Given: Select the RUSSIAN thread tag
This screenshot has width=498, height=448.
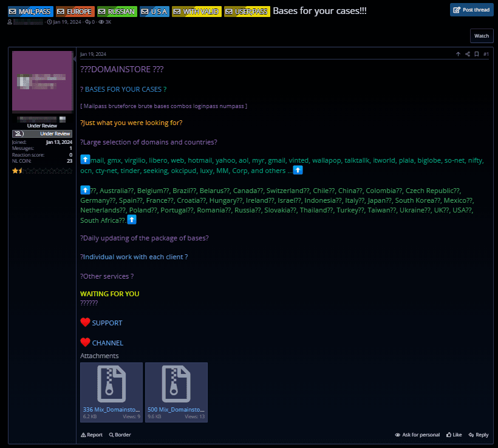Looking at the screenshot, I should (x=117, y=12).
